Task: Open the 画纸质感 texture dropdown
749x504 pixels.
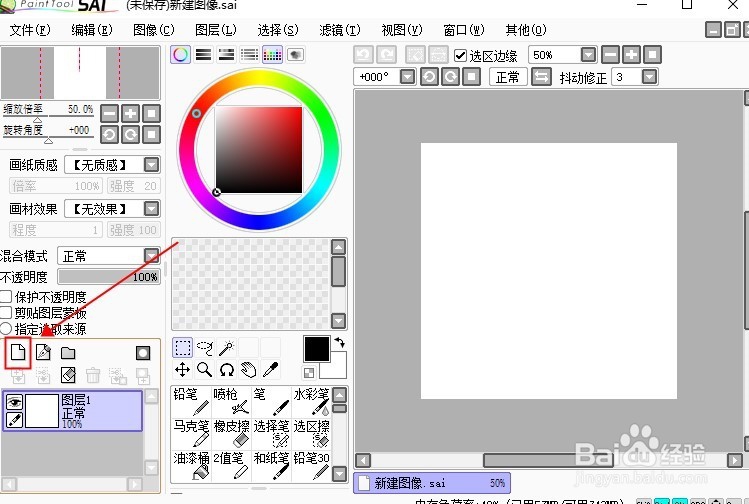Action: 151,165
